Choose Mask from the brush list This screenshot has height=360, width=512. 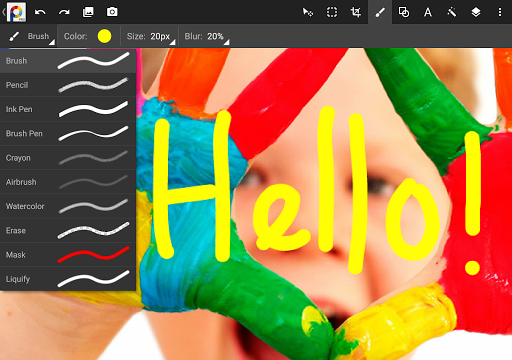(68, 255)
